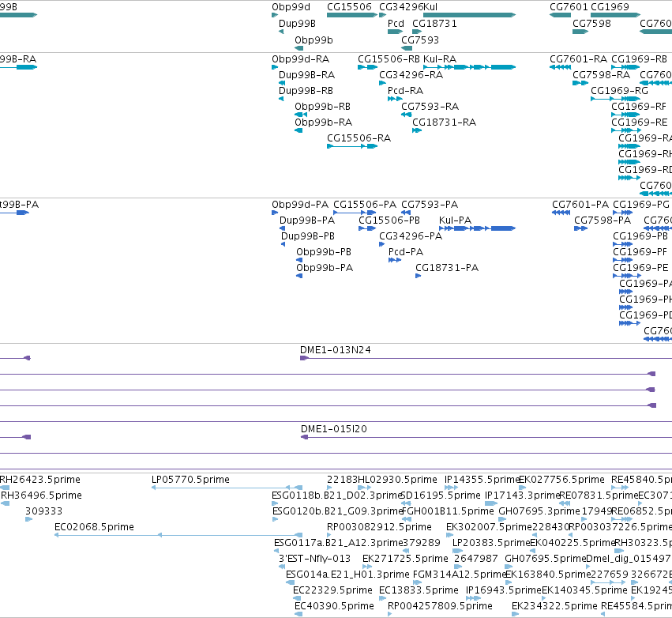Select the Kul-PA protein label

(x=455, y=220)
